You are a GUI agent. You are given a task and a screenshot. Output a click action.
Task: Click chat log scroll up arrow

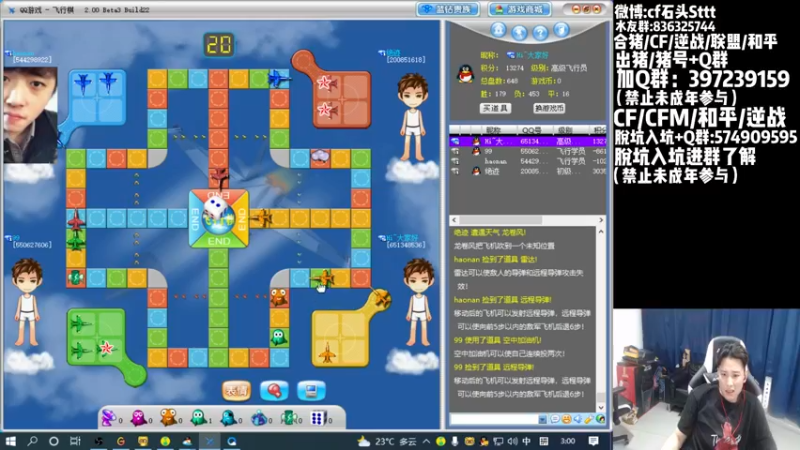click(x=601, y=232)
